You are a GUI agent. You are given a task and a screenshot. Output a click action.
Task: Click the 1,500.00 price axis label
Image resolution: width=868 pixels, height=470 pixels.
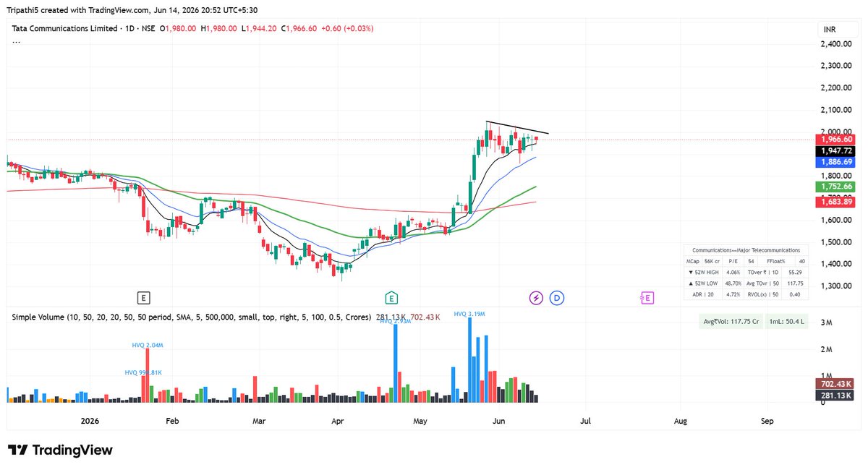(835, 242)
